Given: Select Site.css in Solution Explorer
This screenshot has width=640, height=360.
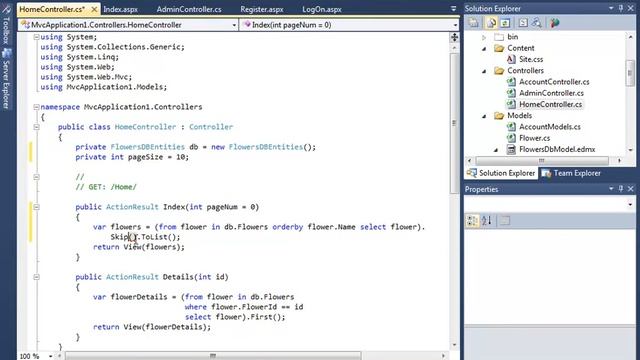Looking at the screenshot, I should 531,60.
